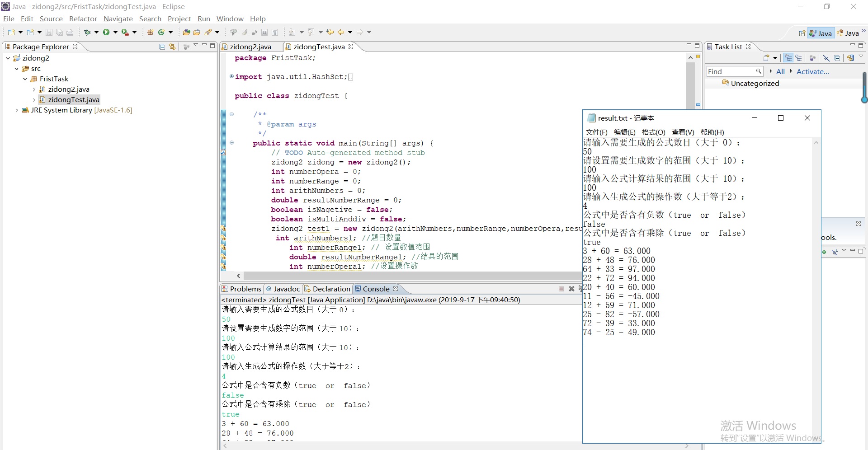Click the Debug bug icon in toolbar
This screenshot has width=868, height=450.
tap(87, 32)
